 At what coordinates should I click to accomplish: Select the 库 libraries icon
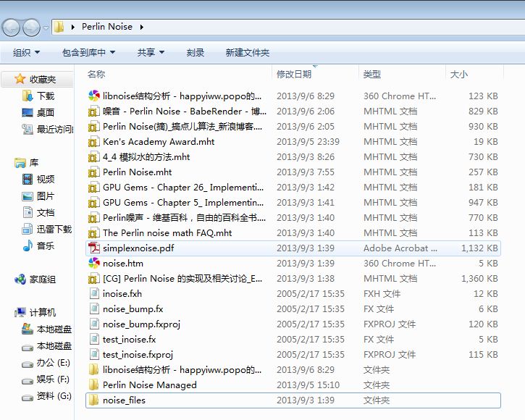(20, 163)
